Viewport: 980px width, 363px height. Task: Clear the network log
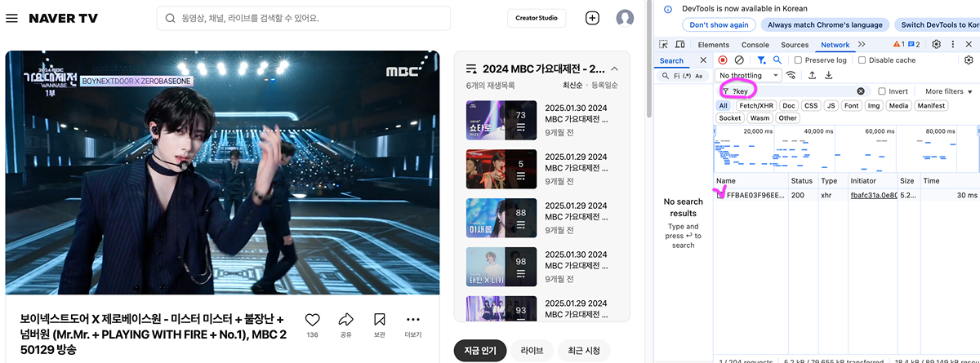pyautogui.click(x=739, y=60)
